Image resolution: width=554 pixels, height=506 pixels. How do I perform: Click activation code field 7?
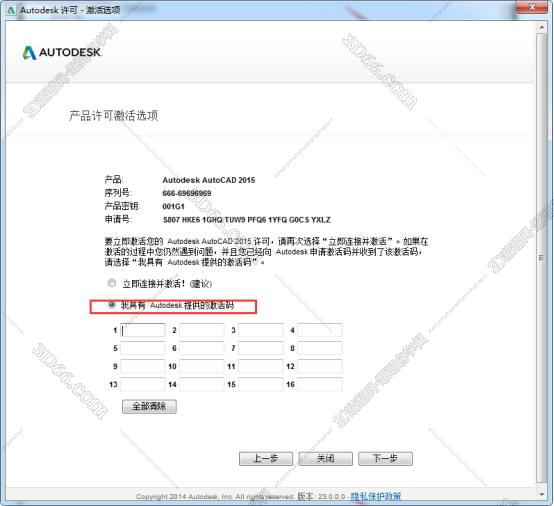pos(261,348)
